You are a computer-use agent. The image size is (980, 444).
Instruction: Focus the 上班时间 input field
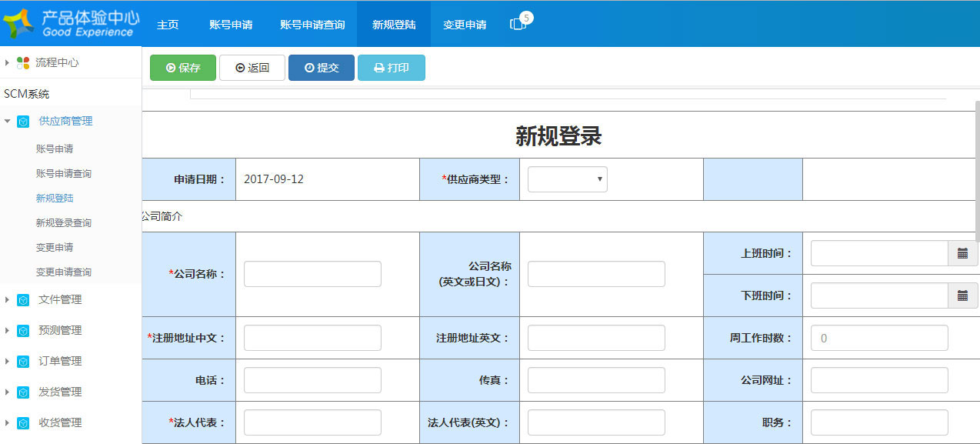pyautogui.click(x=879, y=253)
